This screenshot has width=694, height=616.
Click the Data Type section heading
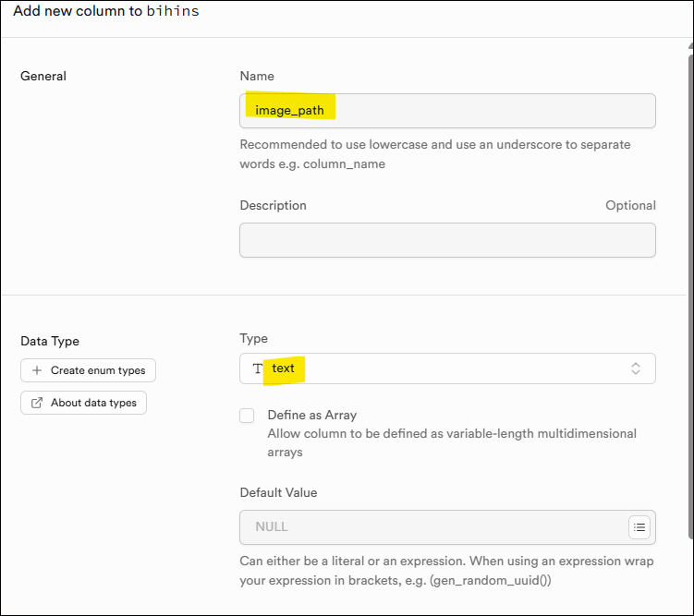[x=50, y=341]
